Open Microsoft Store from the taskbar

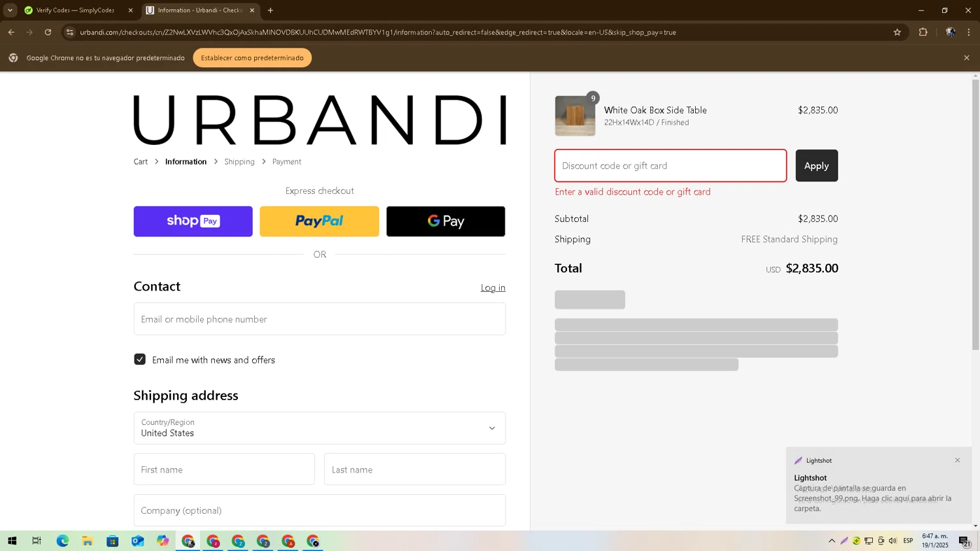point(112,541)
